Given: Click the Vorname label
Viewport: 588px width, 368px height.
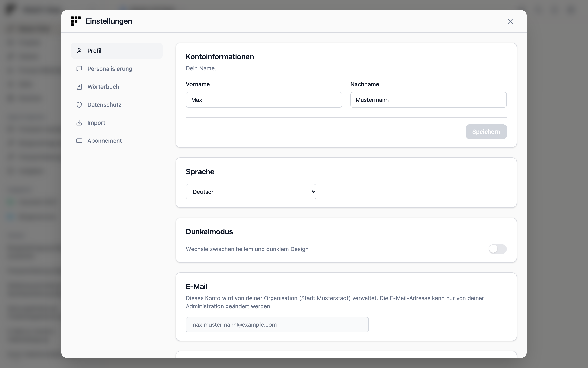Looking at the screenshot, I should point(198,84).
